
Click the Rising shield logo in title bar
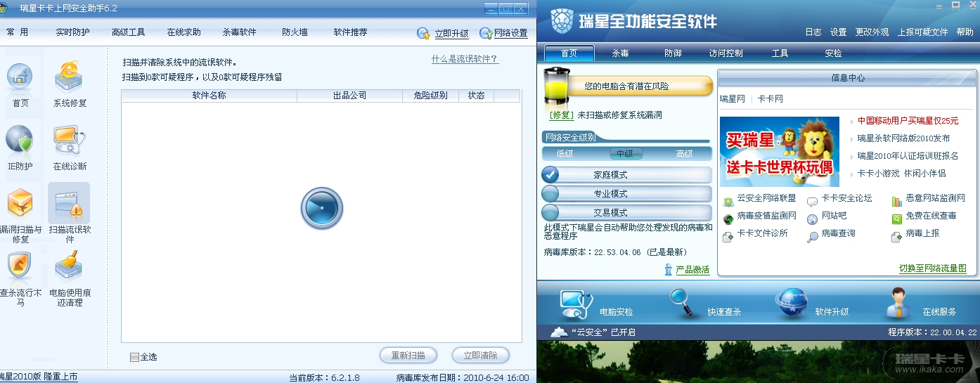[561, 21]
